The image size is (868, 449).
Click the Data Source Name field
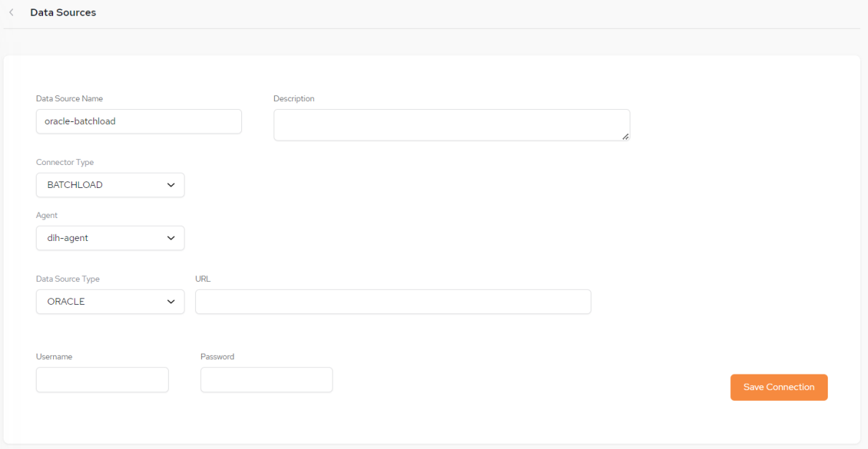[139, 121]
